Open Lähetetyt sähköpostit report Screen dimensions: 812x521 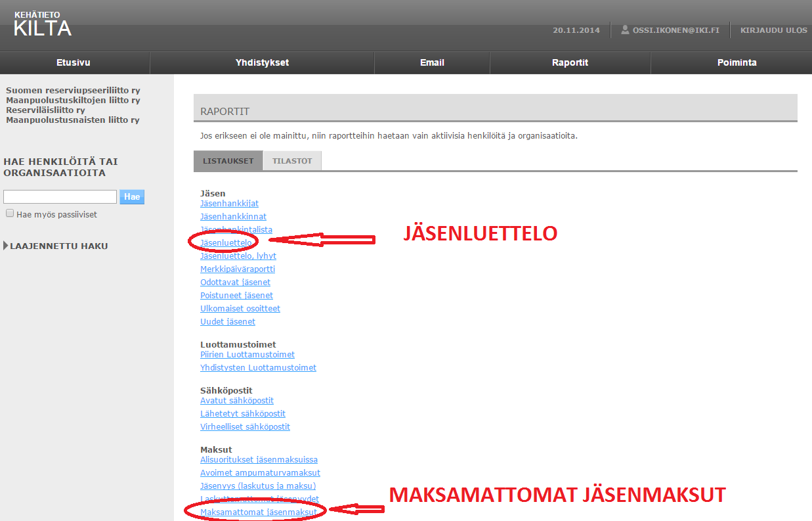click(x=243, y=414)
